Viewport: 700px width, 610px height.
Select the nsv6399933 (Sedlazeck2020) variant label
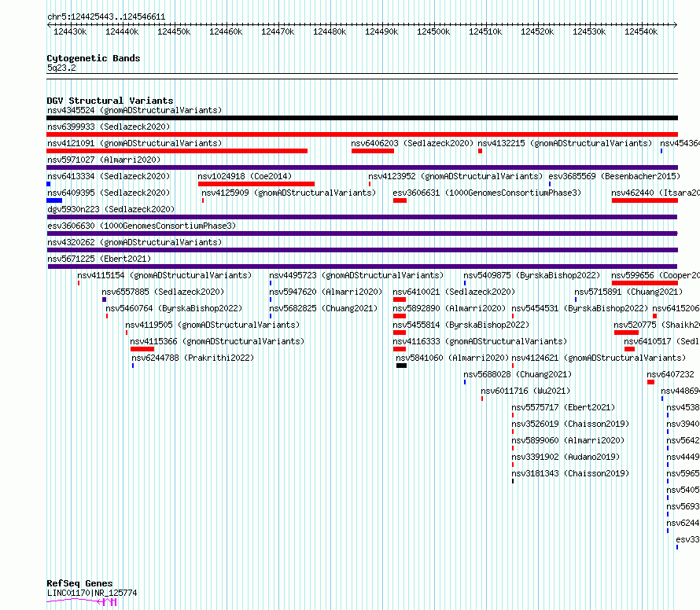pyautogui.click(x=109, y=127)
